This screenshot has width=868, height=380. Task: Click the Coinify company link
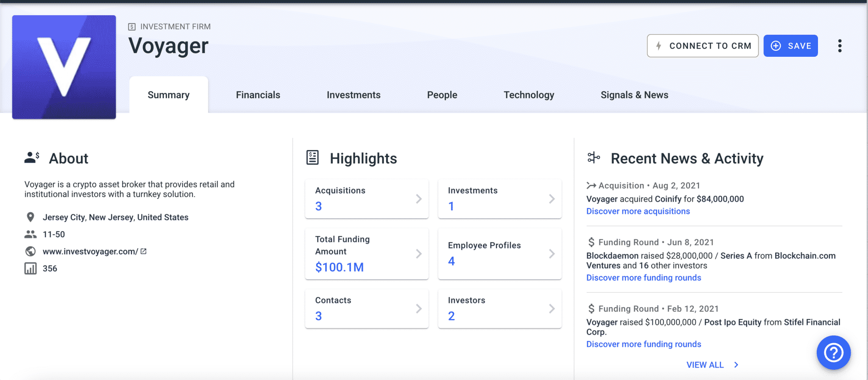668,199
